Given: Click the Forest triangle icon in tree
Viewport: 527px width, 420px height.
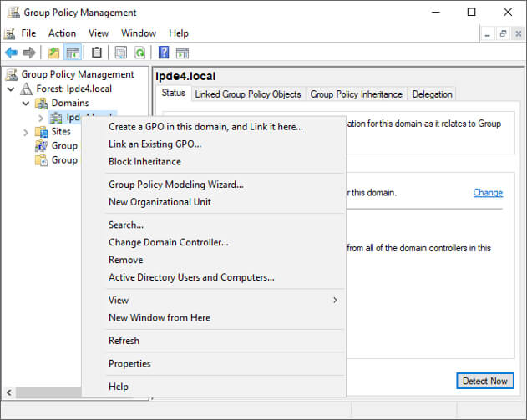Looking at the screenshot, I should point(27,89).
